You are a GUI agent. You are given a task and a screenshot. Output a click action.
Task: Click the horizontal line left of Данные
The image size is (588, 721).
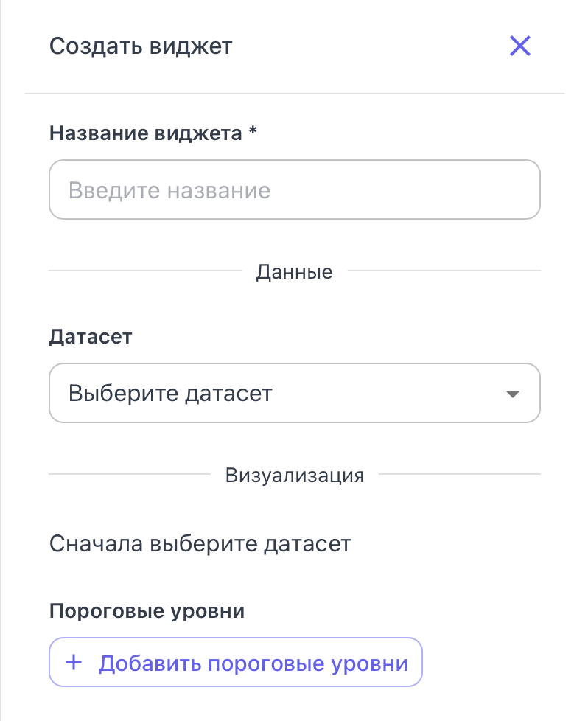pyautogui.click(x=144, y=271)
